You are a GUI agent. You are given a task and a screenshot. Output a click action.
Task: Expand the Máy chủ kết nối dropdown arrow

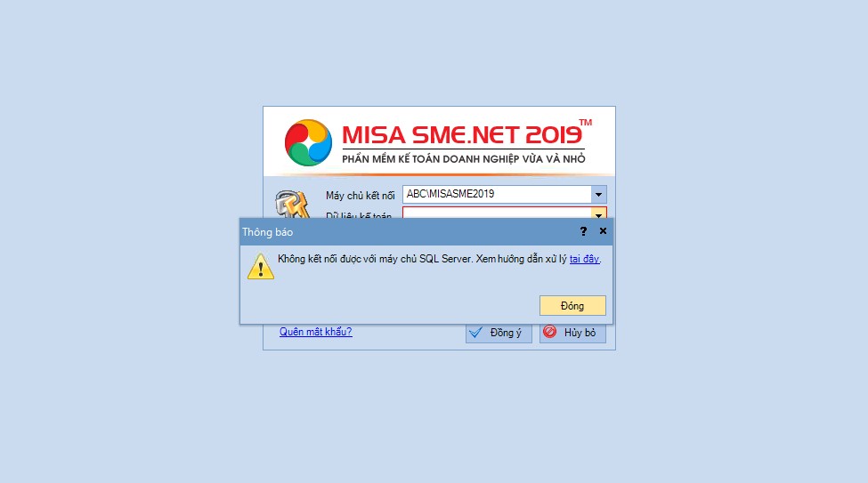tap(598, 194)
